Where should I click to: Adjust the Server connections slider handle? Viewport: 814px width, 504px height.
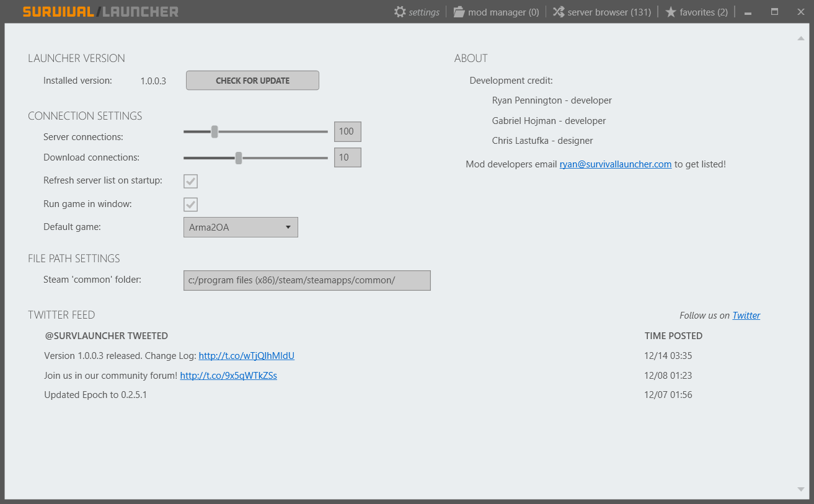click(215, 131)
